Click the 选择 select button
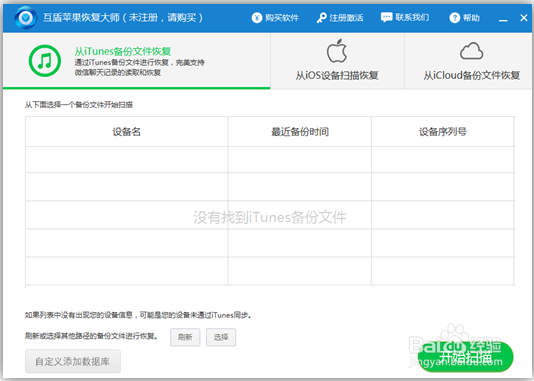 coord(221,337)
